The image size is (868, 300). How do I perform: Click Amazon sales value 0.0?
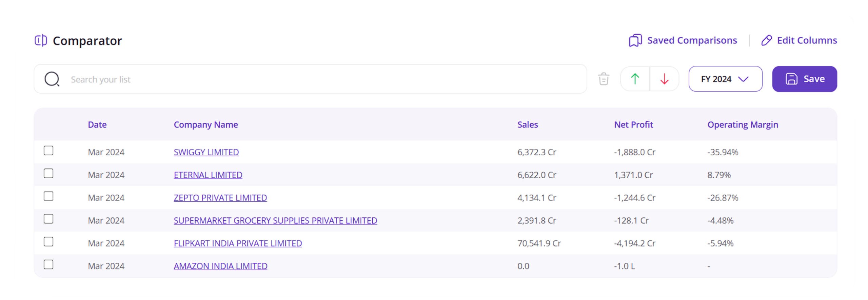(523, 266)
